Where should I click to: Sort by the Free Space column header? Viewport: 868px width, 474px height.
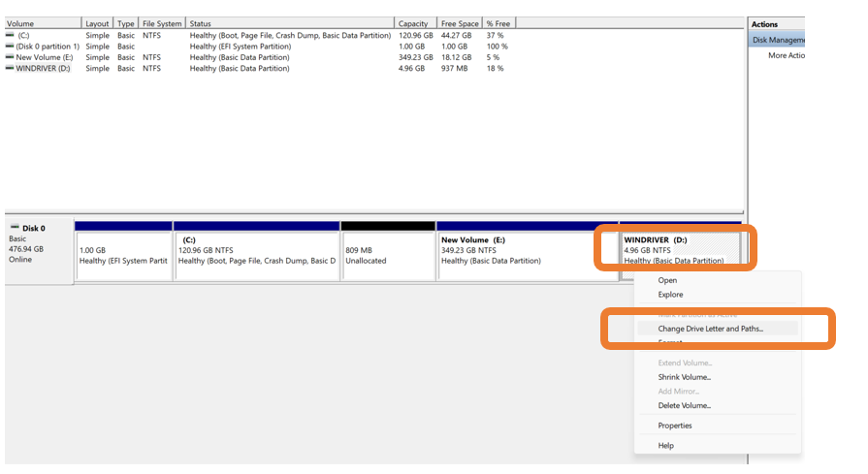tap(460, 23)
